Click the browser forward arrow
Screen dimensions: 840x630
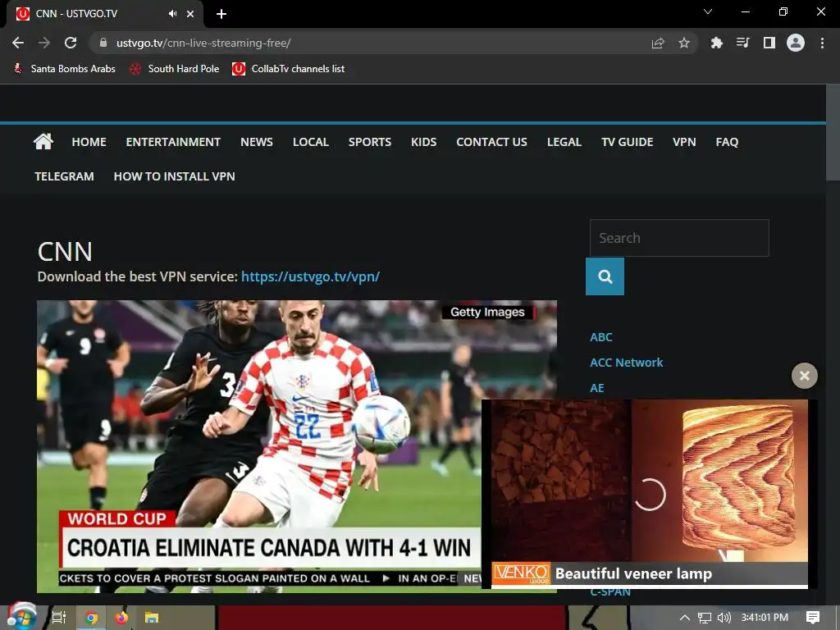tap(44, 43)
